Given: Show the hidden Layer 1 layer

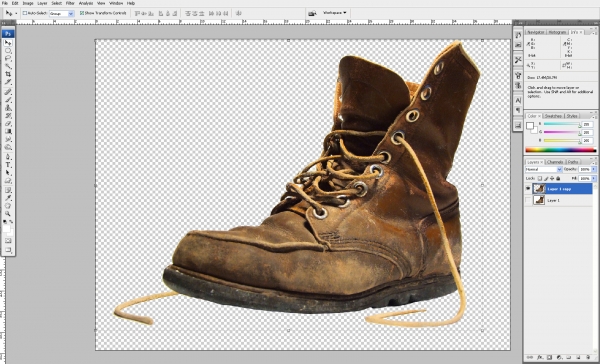Looking at the screenshot, I should pos(528,200).
